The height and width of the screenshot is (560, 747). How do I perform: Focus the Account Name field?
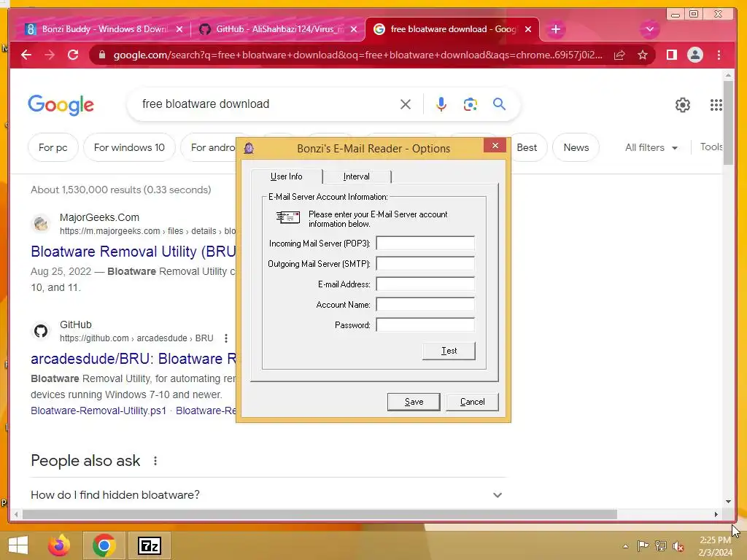(425, 305)
